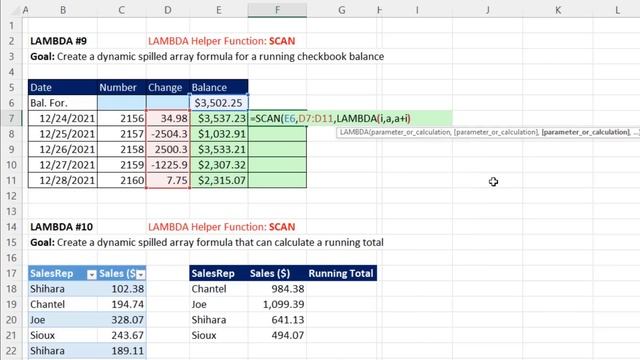Select date cell 12/26/2021
This screenshot has height=360, width=640.
62,149
